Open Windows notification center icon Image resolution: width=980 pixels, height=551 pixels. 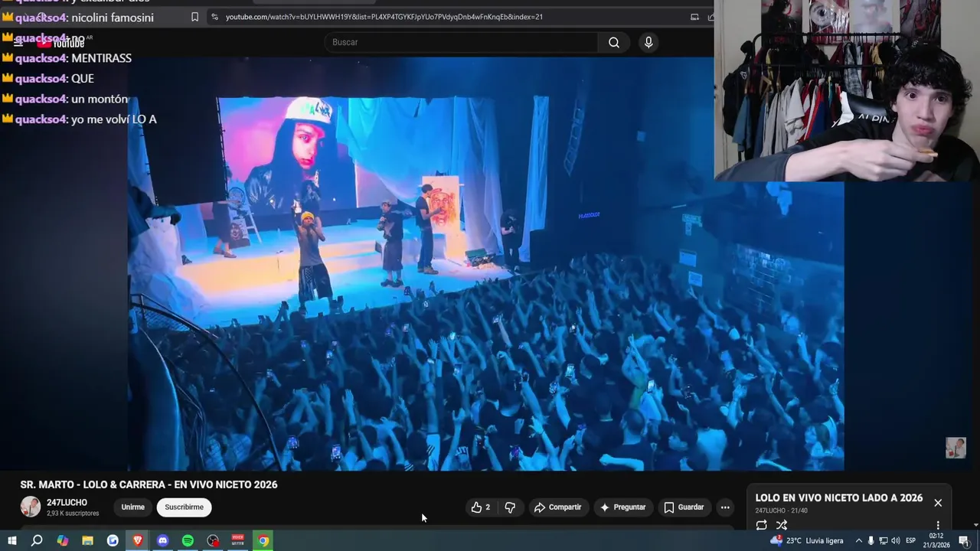(x=964, y=541)
